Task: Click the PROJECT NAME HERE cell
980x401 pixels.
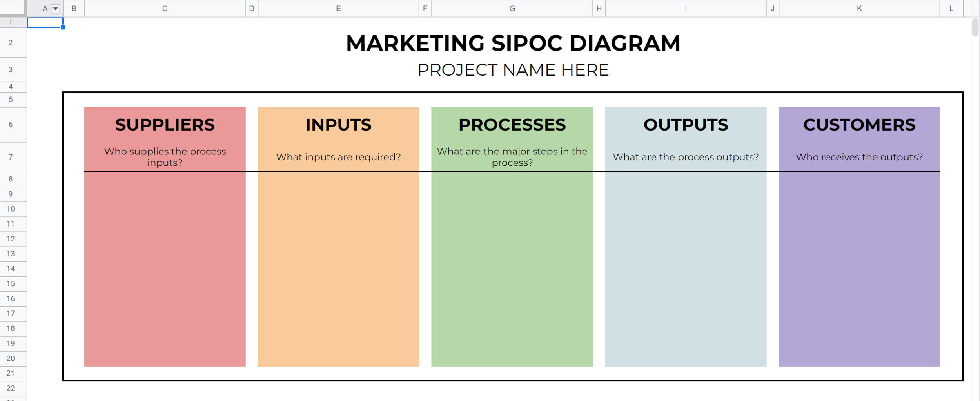Action: [513, 70]
